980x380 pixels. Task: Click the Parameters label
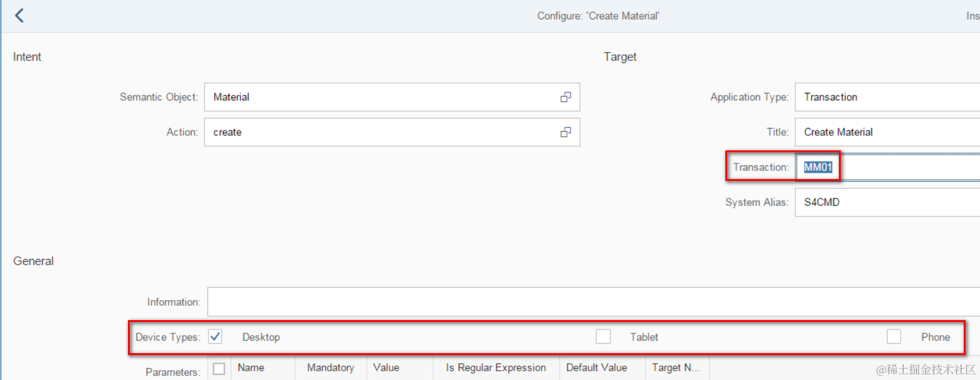[x=173, y=372]
